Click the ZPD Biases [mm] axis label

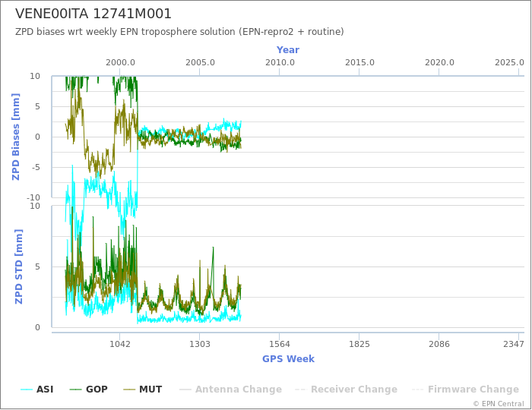coord(16,137)
